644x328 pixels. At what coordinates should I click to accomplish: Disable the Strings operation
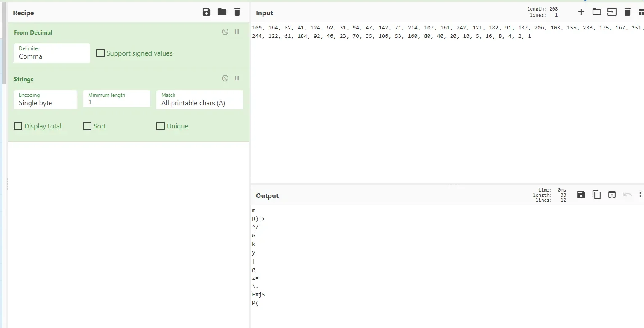pos(225,79)
